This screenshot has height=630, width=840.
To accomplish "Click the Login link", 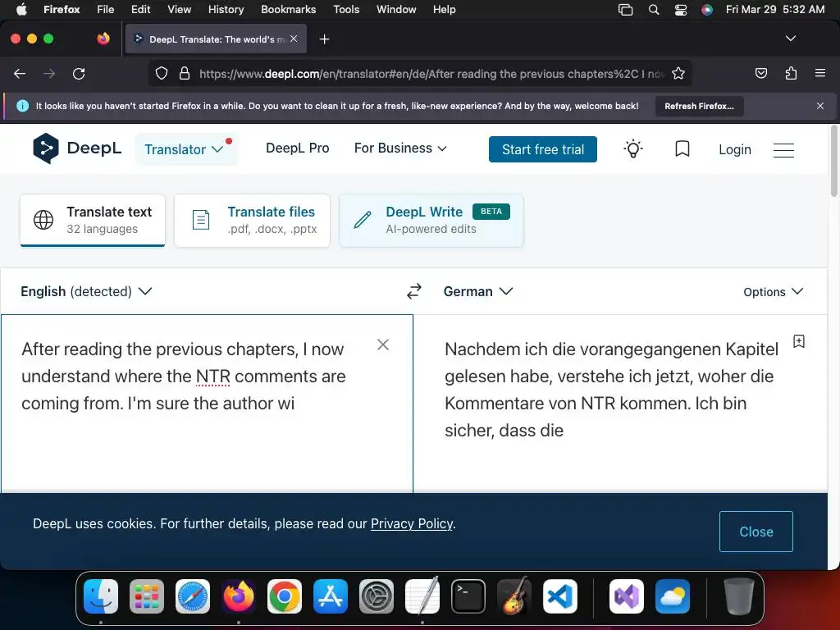I will pos(734,149).
